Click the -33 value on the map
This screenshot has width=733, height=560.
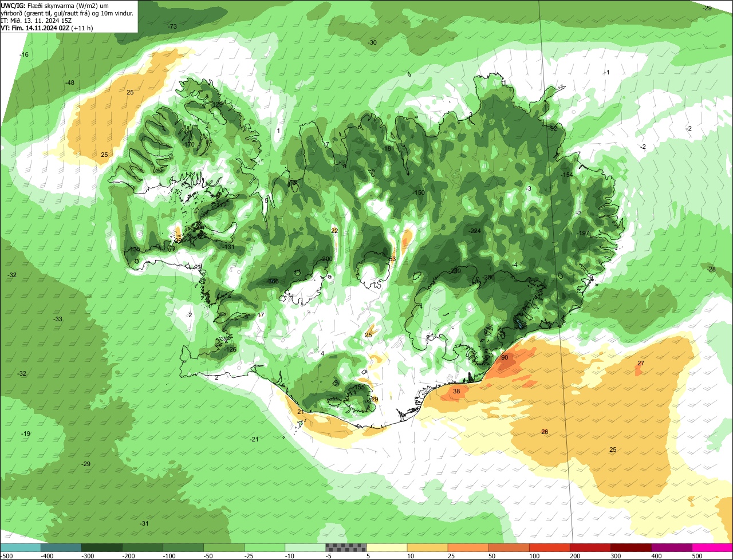pyautogui.click(x=58, y=319)
